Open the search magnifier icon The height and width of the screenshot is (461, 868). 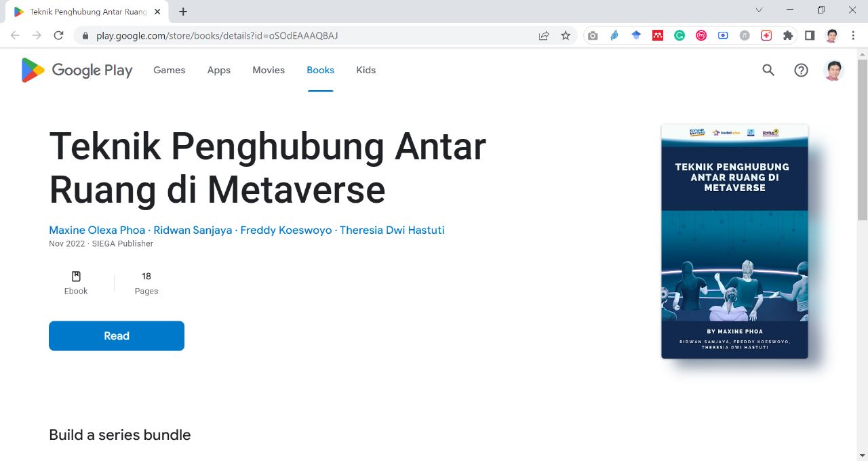click(768, 71)
